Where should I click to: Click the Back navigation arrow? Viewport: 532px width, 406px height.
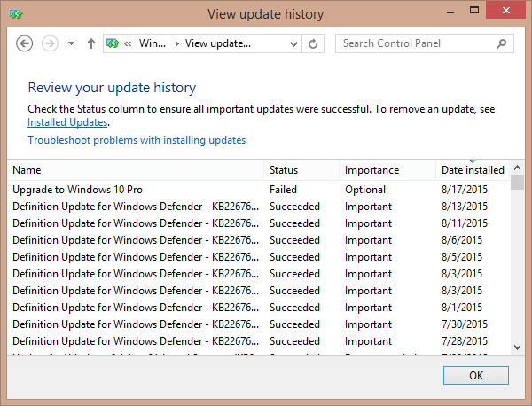click(25, 43)
